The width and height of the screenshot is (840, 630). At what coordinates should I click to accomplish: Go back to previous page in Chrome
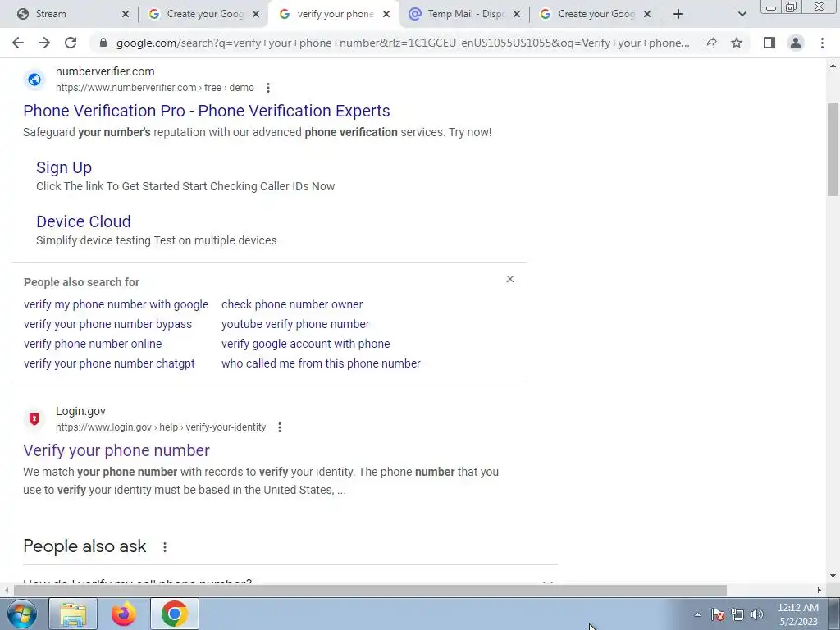pos(18,43)
